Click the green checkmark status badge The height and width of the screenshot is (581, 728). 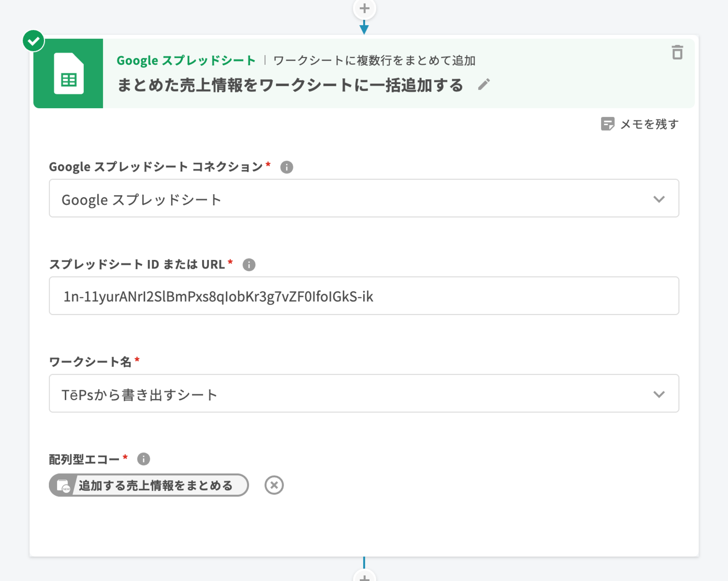[x=34, y=41]
